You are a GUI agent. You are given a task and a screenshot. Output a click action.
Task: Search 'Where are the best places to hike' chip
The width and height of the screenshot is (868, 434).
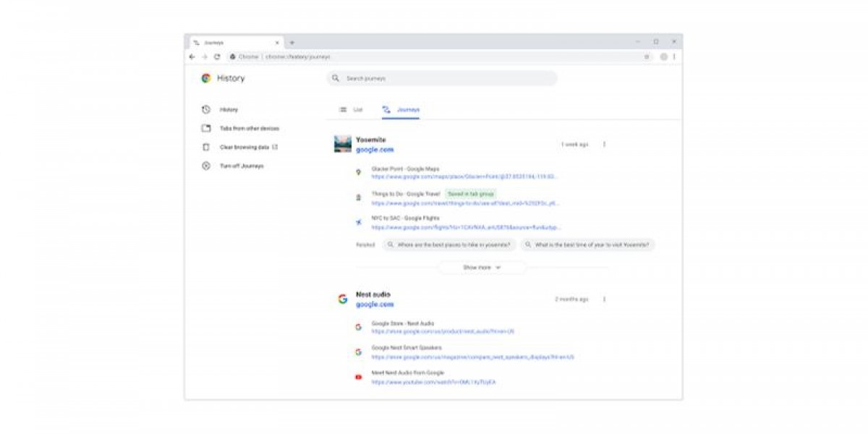449,245
